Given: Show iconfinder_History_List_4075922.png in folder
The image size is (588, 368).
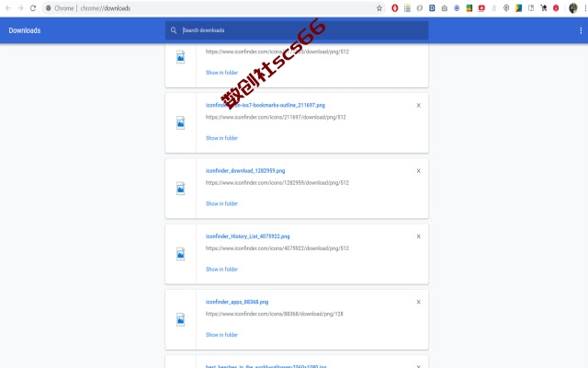Looking at the screenshot, I should [221, 270].
